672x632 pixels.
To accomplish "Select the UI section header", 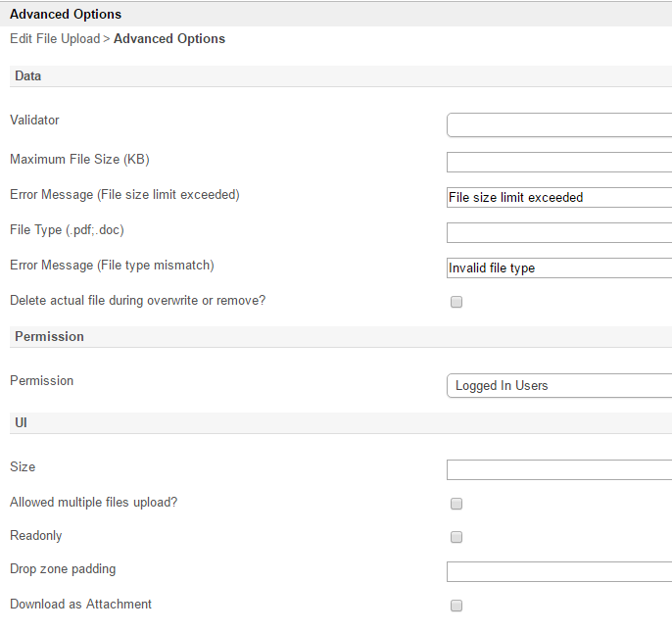I will [21, 422].
